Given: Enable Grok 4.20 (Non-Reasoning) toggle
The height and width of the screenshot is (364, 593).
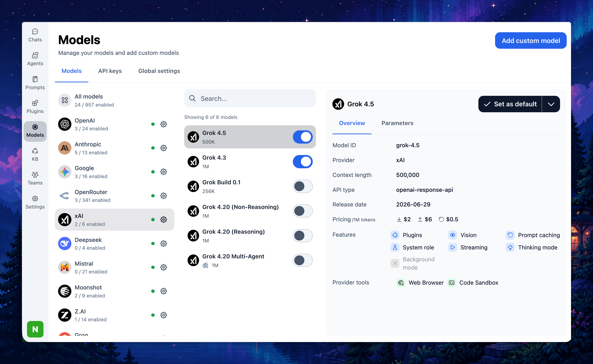Looking at the screenshot, I should coord(302,211).
